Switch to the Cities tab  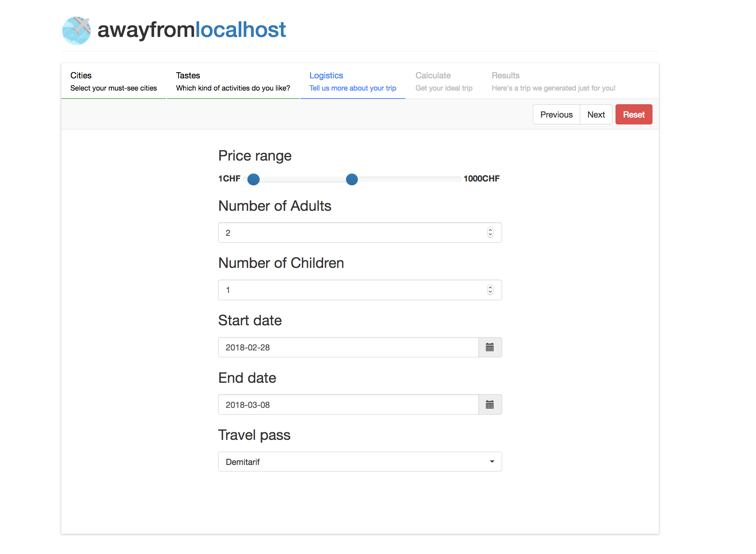coord(113,81)
